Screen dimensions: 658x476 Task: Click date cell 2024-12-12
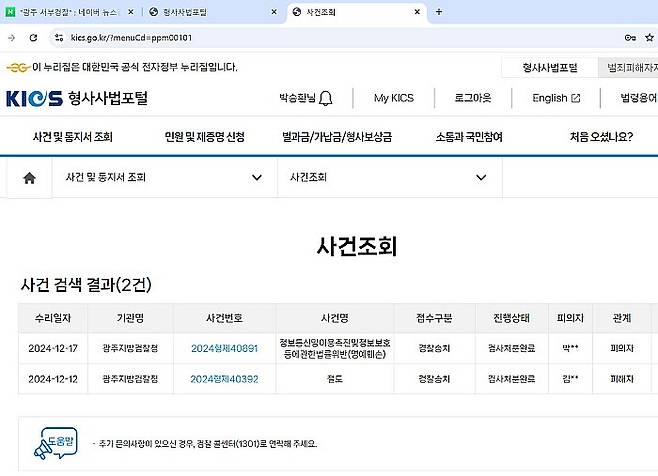point(53,379)
